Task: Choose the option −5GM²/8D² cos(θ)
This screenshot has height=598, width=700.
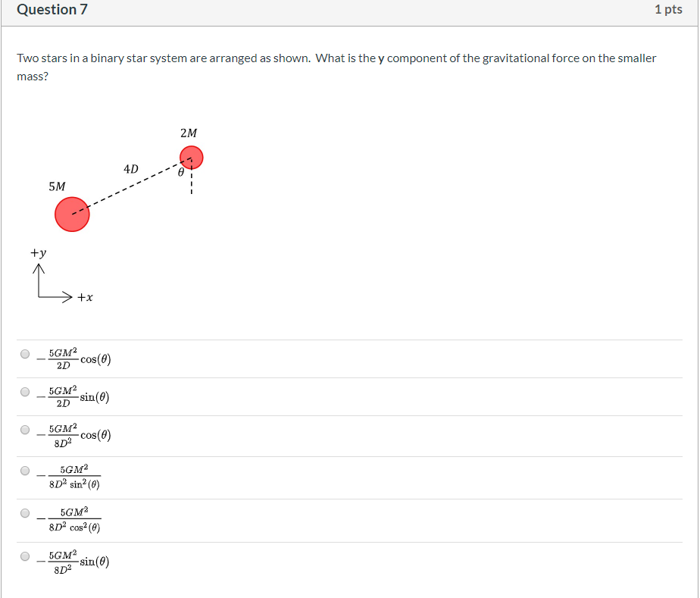Action: coord(23,430)
